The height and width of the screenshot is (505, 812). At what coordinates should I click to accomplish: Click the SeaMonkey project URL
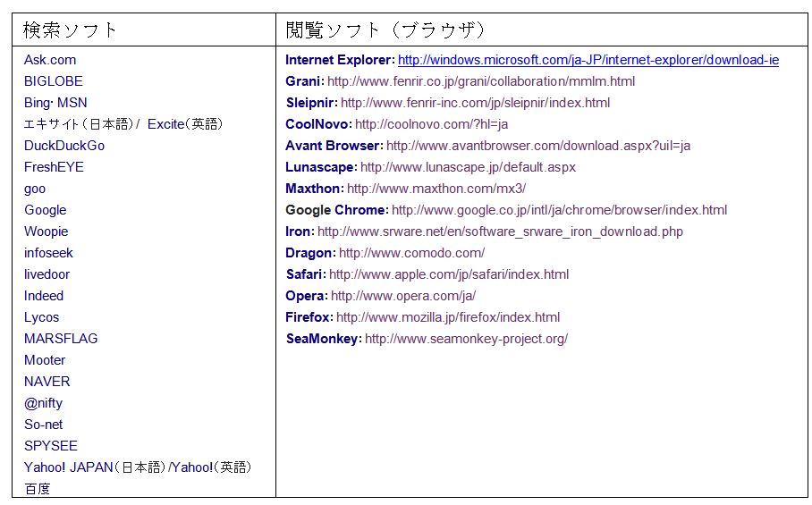tap(467, 339)
